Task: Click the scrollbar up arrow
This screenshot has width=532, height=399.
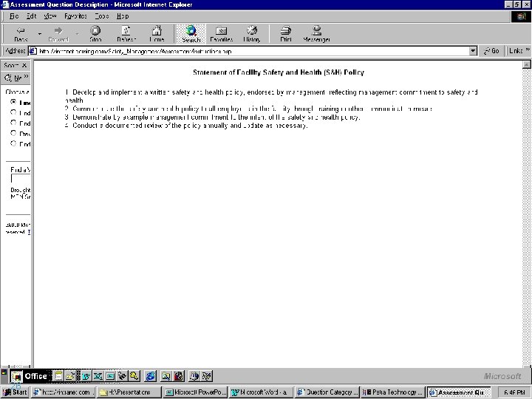Action: pos(526,64)
